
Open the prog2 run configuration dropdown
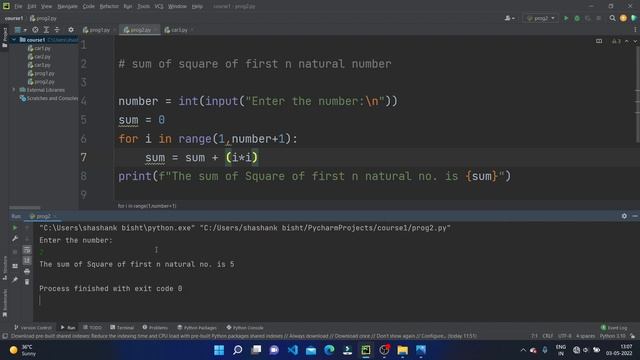(541, 18)
